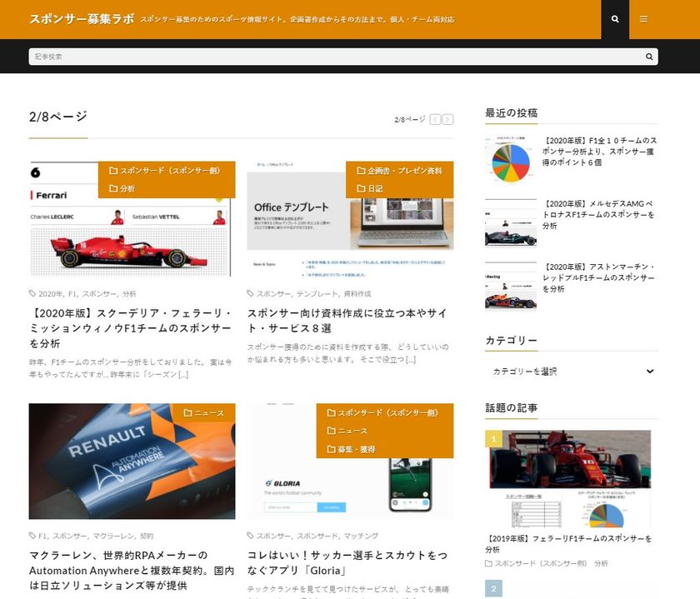
Task: Open the メルセデスAMG recent post link
Action: click(x=597, y=215)
